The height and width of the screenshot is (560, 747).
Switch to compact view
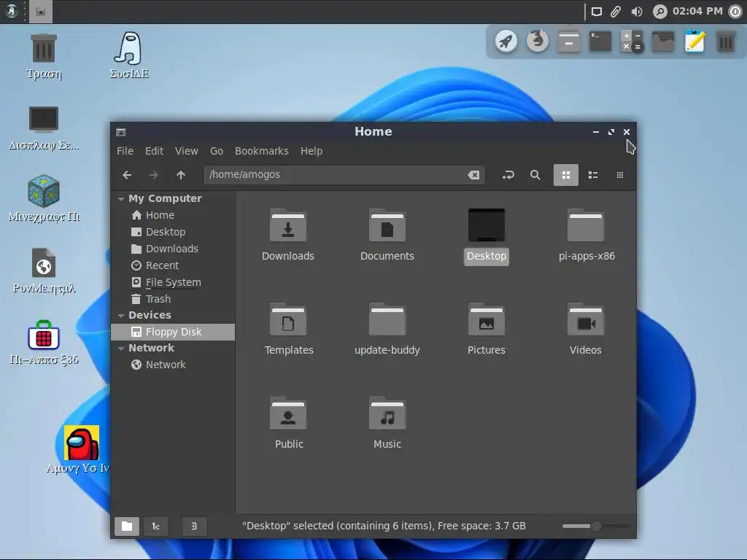pyautogui.click(x=620, y=175)
